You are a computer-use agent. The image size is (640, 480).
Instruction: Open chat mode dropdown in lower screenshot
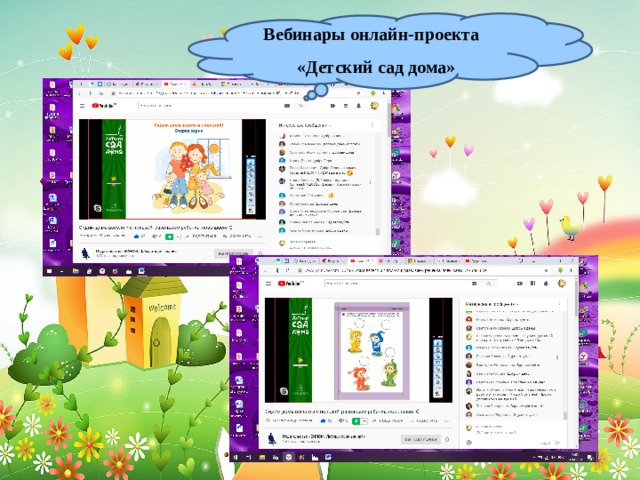click(x=492, y=304)
